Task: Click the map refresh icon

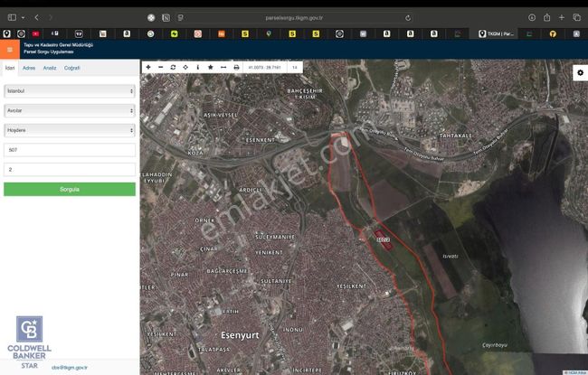Action: (x=173, y=67)
